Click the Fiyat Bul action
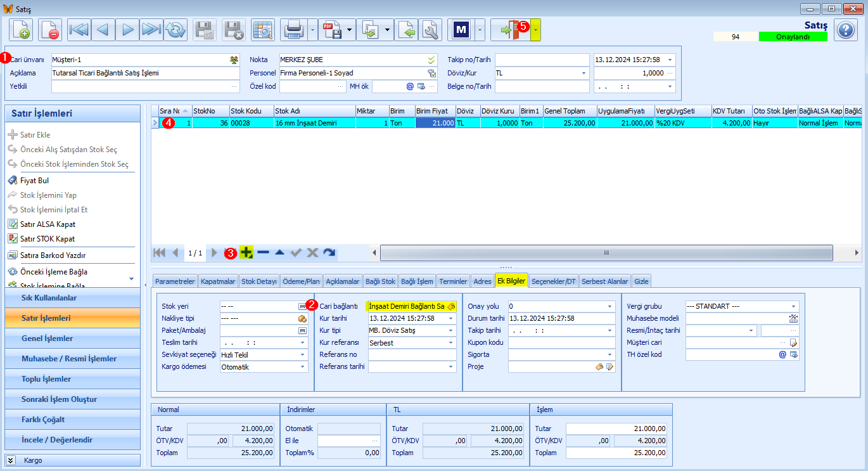 (x=34, y=181)
